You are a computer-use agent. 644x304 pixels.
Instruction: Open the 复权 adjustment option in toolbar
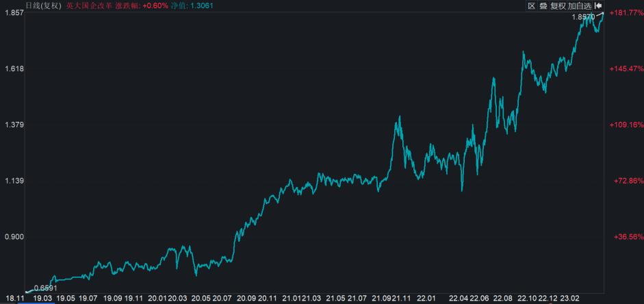558,5
